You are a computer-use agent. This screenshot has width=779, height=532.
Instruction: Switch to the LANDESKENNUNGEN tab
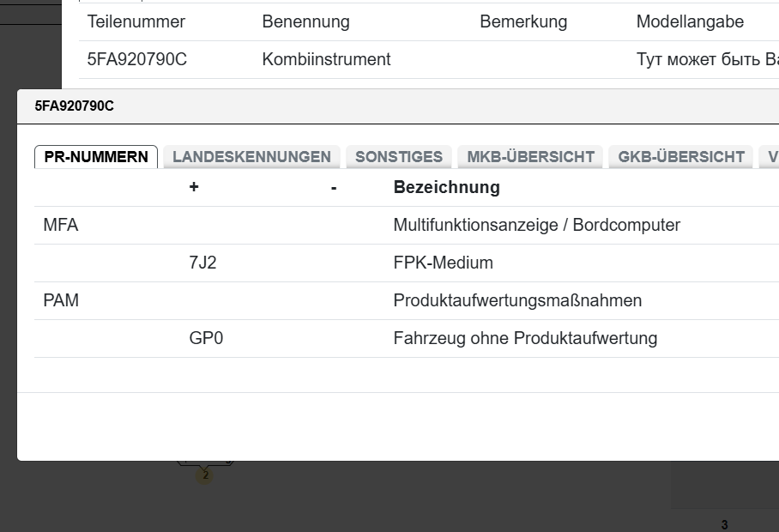[x=251, y=157]
